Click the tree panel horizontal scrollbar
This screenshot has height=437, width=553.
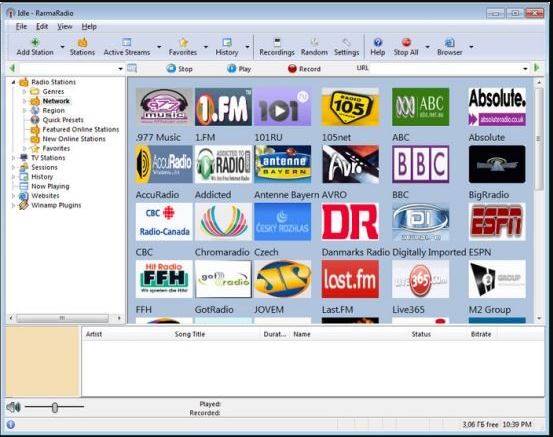click(x=62, y=318)
